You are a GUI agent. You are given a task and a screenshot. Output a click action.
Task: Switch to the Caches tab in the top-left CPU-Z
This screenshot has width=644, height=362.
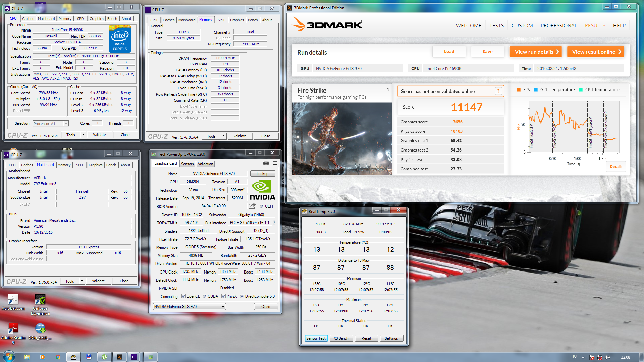point(28,19)
